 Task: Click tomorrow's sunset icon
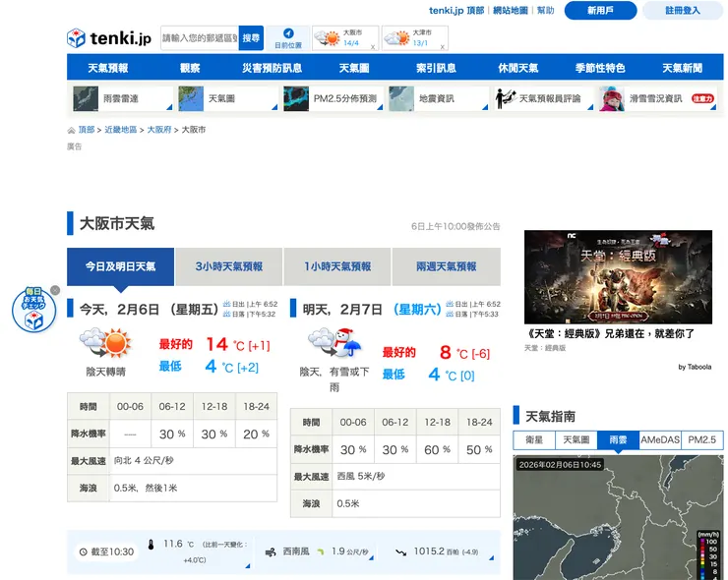[x=450, y=315]
